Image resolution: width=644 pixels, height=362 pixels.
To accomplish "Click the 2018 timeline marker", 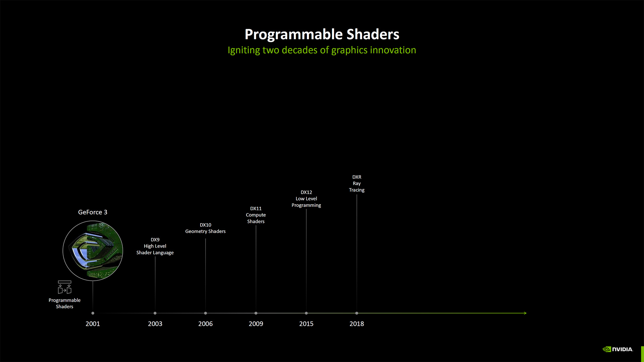I will coord(357,313).
